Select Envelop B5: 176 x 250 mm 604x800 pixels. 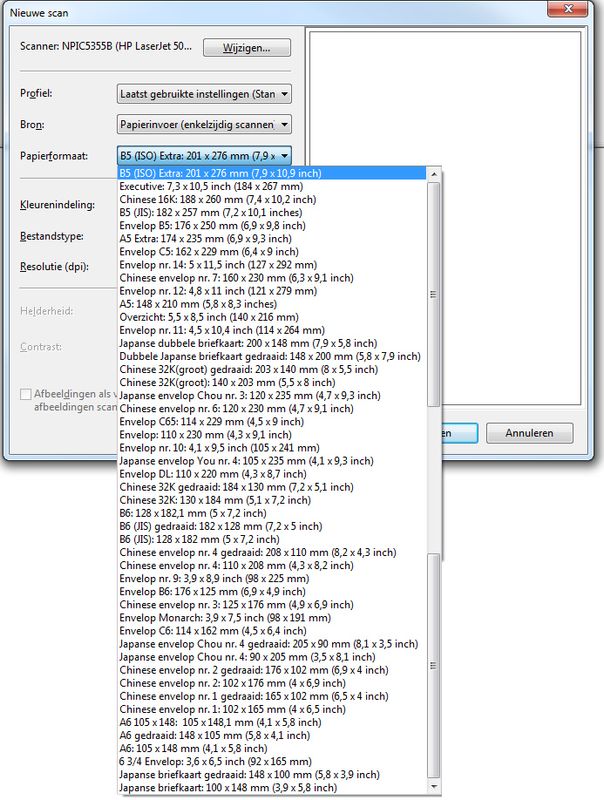272,226
